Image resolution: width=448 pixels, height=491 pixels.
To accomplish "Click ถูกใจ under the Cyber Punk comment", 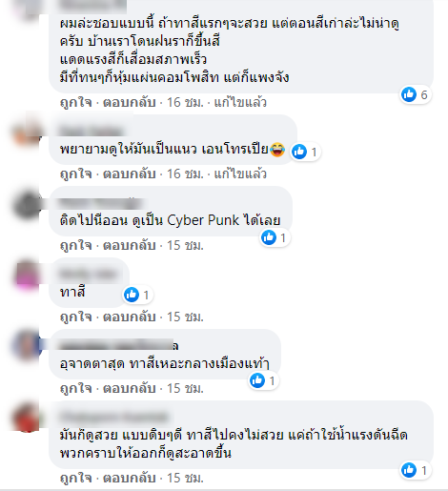I will point(75,245).
